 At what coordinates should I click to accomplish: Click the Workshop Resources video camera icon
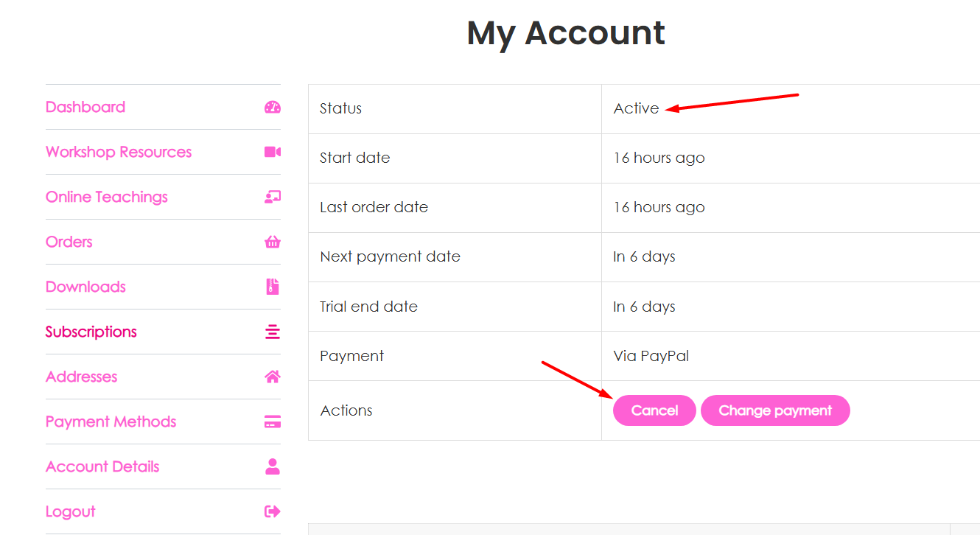pyautogui.click(x=272, y=152)
